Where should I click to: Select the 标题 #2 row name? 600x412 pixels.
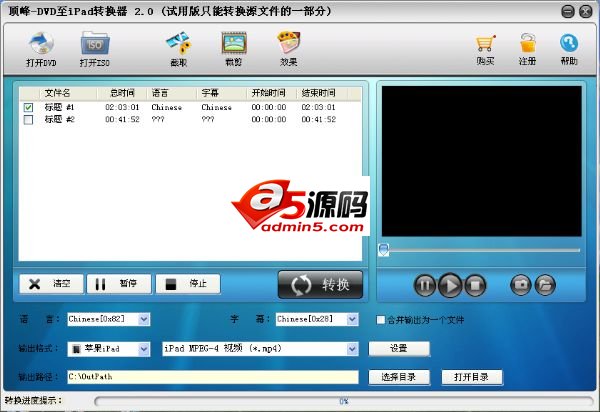point(59,119)
